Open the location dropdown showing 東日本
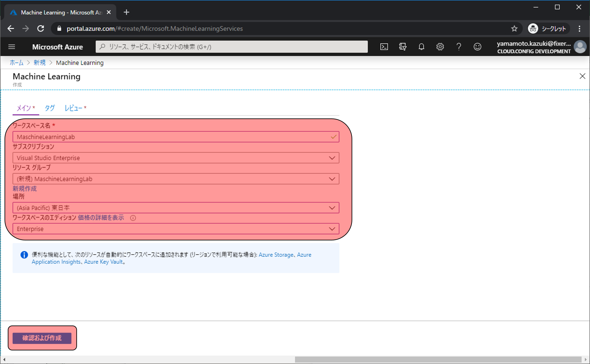The height and width of the screenshot is (364, 590). tap(332, 208)
